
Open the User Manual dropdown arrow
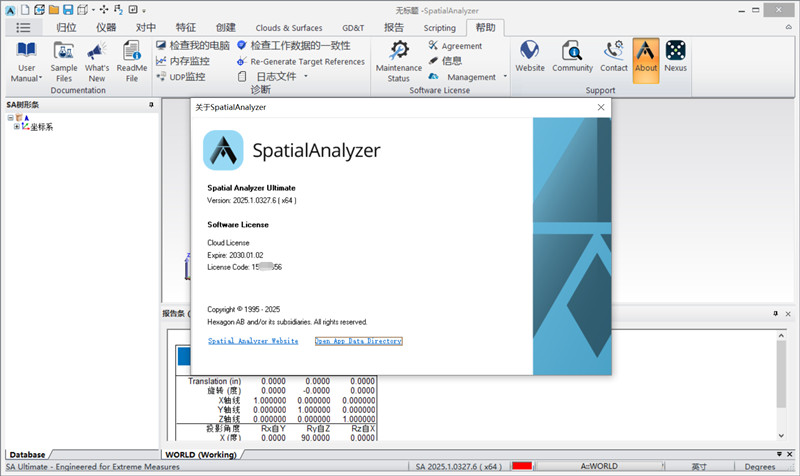[x=41, y=79]
